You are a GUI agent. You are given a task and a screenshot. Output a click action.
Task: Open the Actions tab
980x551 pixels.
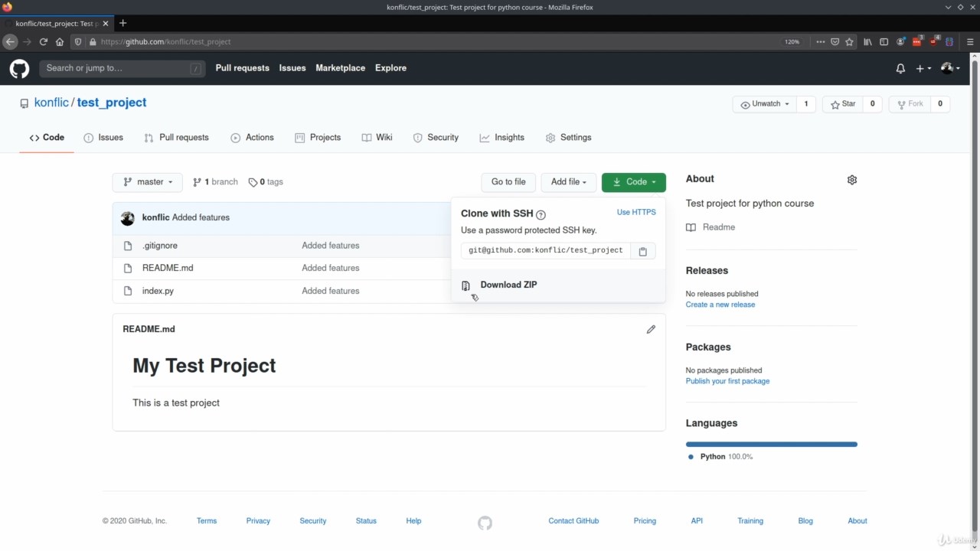click(252, 138)
